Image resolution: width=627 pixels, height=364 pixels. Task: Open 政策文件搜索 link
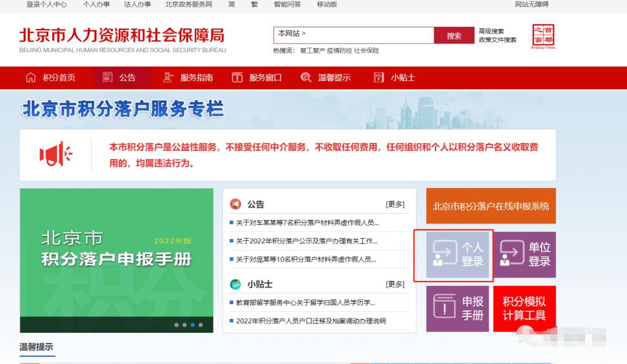tap(498, 39)
